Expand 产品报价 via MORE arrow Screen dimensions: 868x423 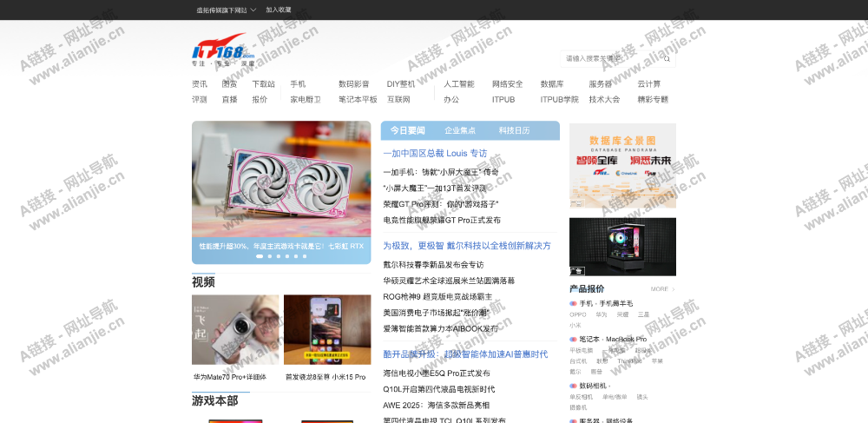[663, 289]
